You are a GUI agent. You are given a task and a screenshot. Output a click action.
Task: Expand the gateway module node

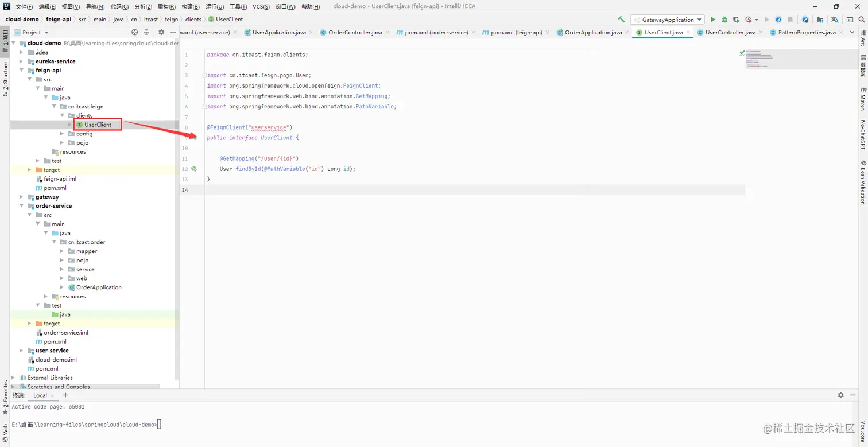(x=22, y=197)
